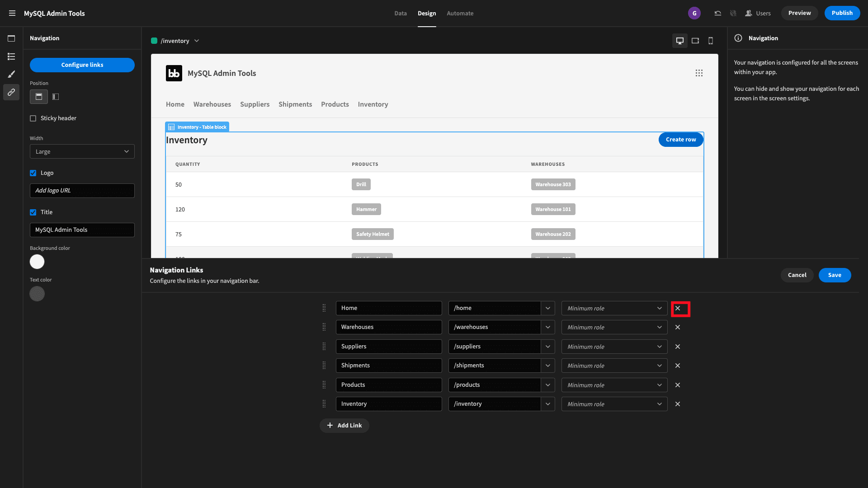Click the mobile view icon in toolbar
Image resolution: width=868 pixels, height=488 pixels.
click(x=710, y=41)
